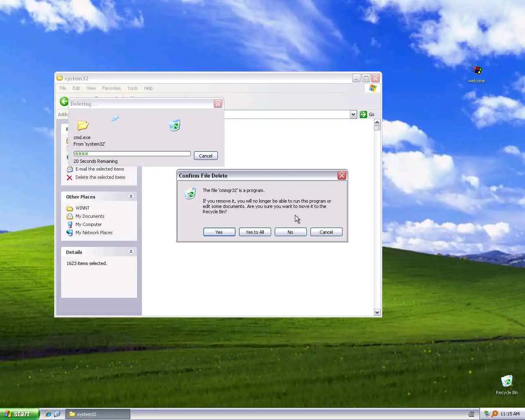Minimize the system32 window
The image size is (525, 420).
tap(356, 78)
